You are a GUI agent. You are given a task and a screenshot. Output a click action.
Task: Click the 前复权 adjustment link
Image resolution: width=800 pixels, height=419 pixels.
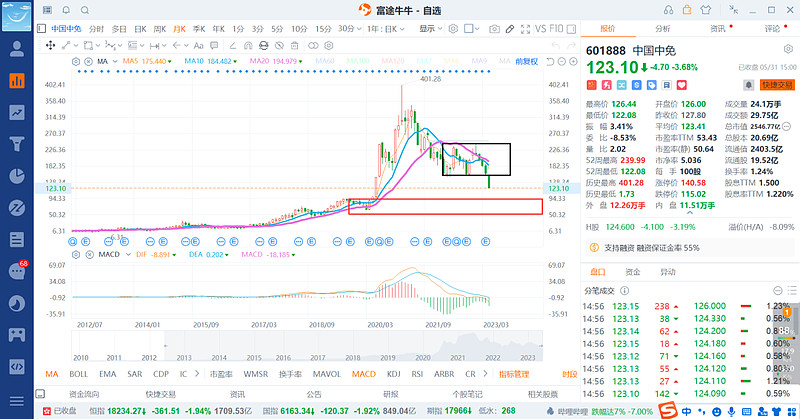pos(527,61)
